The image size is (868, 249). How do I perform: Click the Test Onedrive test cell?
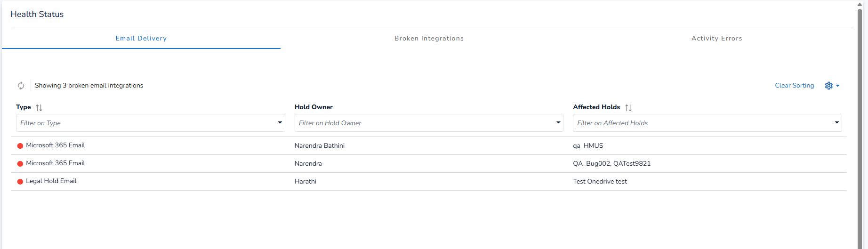pos(600,182)
